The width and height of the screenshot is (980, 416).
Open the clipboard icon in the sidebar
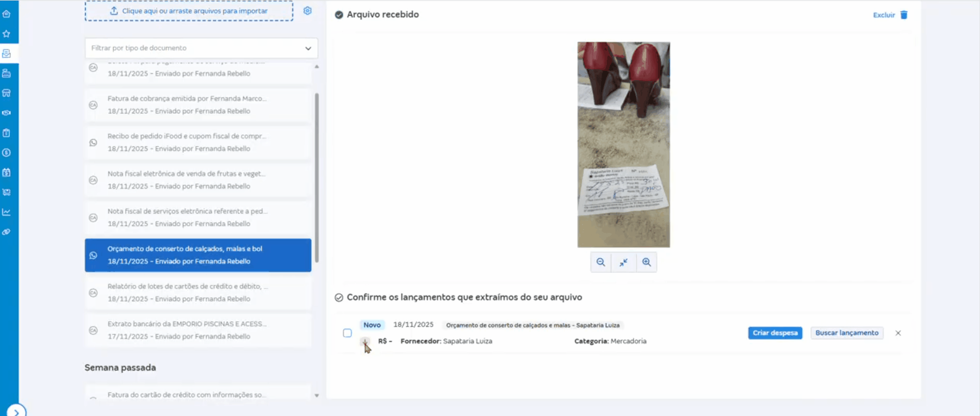[7, 133]
